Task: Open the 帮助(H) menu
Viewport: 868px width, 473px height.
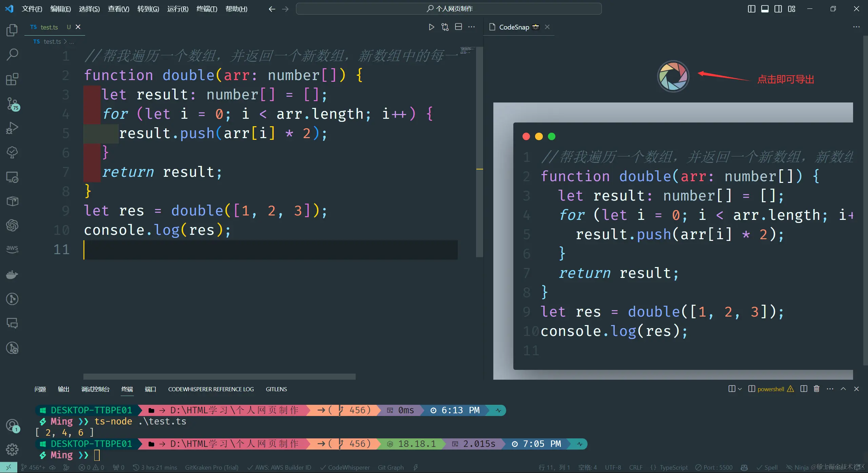Action: coord(236,9)
